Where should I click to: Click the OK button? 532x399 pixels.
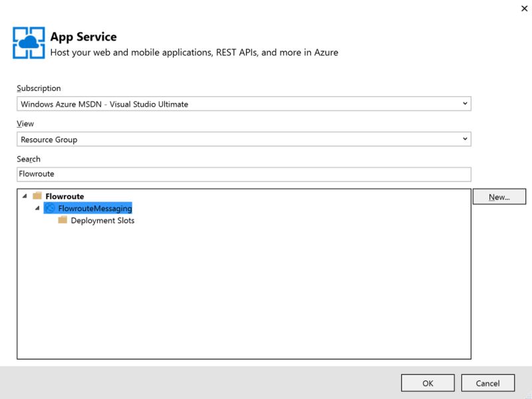pos(427,382)
